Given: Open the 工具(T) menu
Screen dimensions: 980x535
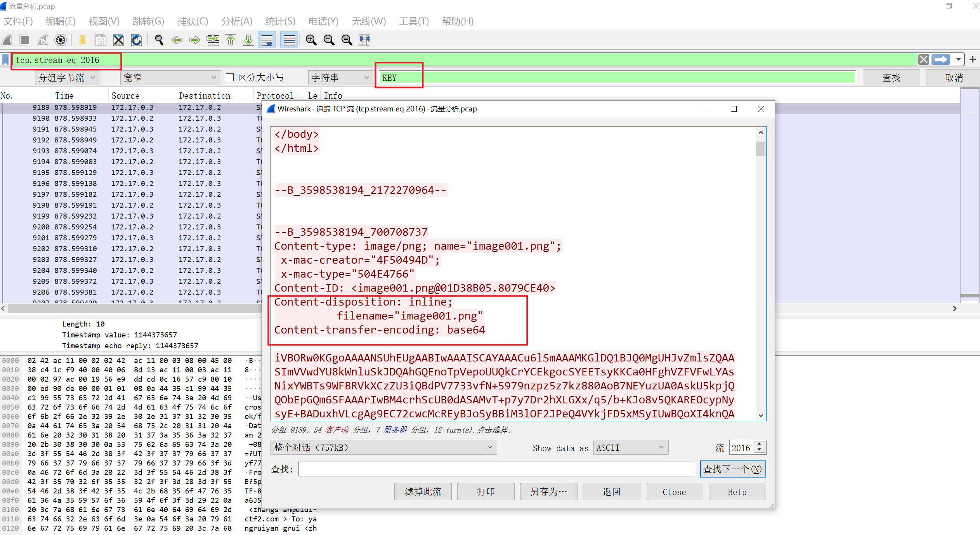Looking at the screenshot, I should [414, 21].
